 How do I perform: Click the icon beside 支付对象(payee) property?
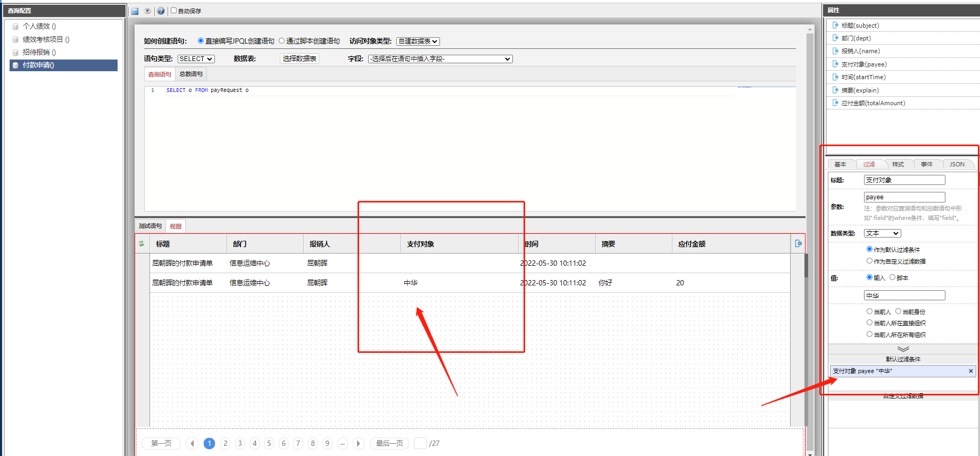coord(835,64)
